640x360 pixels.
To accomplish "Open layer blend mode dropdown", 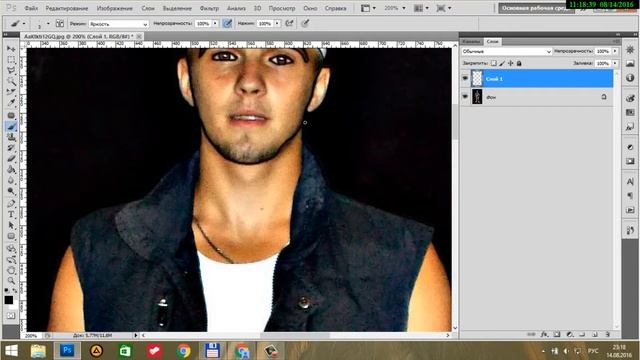I will [507, 51].
